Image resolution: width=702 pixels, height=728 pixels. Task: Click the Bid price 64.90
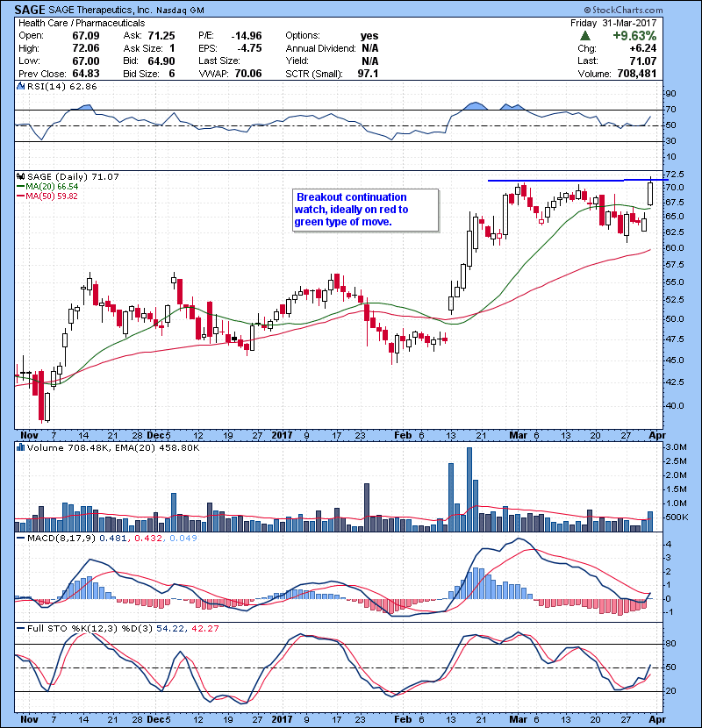pyautogui.click(x=161, y=61)
